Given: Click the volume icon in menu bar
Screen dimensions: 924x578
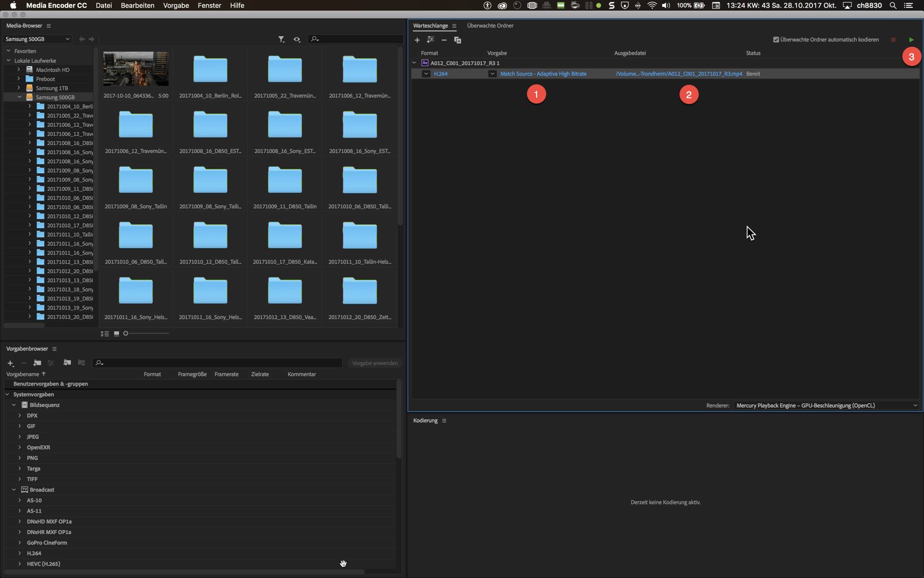Looking at the screenshot, I should [x=666, y=5].
